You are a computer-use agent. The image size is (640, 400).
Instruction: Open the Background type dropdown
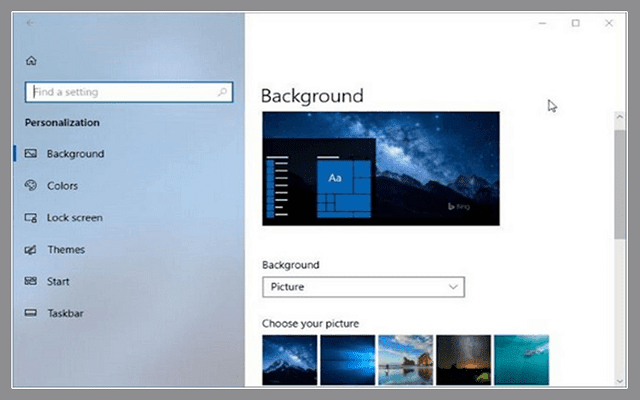363,287
